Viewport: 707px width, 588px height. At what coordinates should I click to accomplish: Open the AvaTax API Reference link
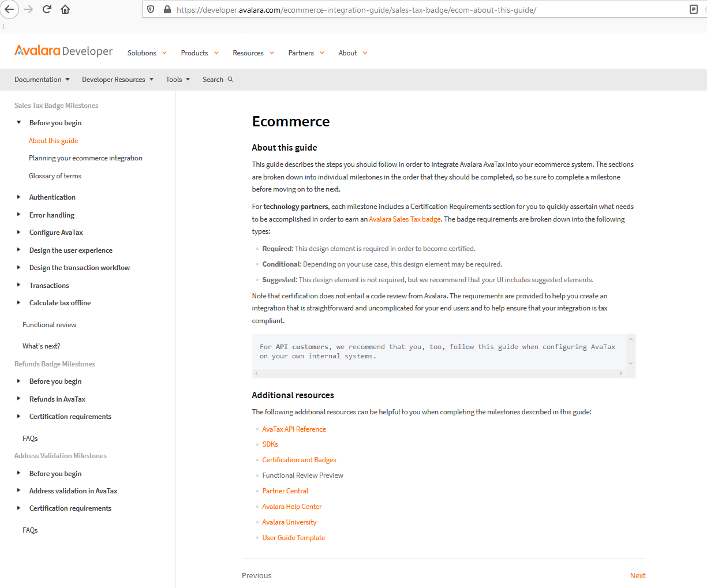294,429
